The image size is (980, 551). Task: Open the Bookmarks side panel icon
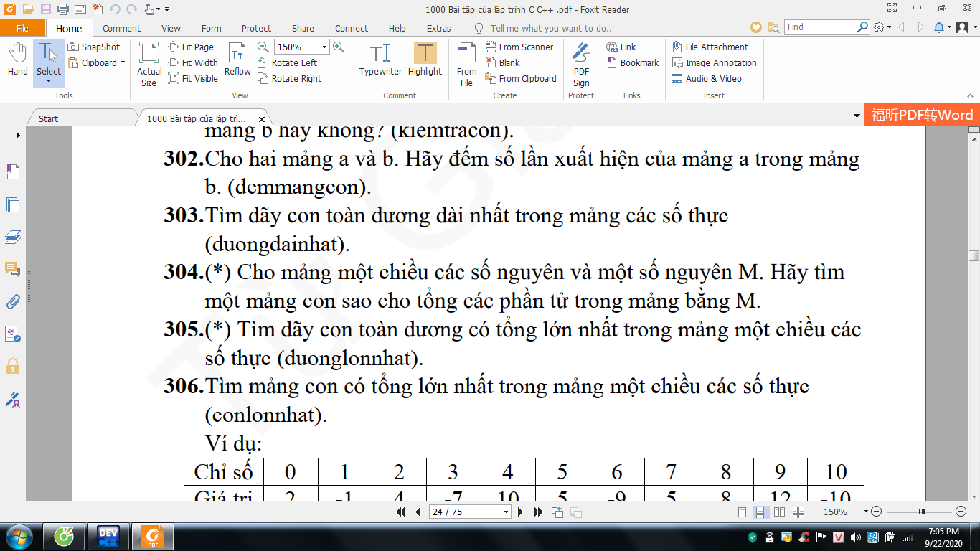pyautogui.click(x=13, y=171)
